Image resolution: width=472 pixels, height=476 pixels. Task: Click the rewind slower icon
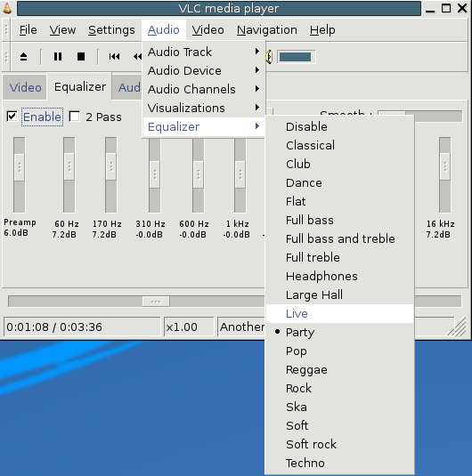click(x=137, y=56)
